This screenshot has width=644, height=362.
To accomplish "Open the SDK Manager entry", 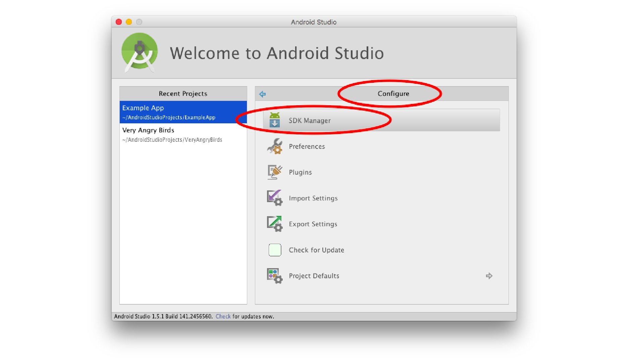I will pyautogui.click(x=310, y=121).
